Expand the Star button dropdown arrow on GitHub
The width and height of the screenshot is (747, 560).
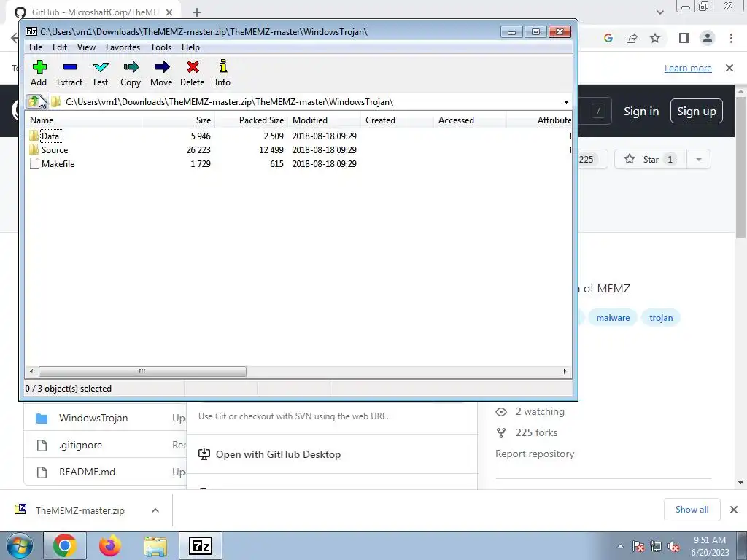pos(698,160)
